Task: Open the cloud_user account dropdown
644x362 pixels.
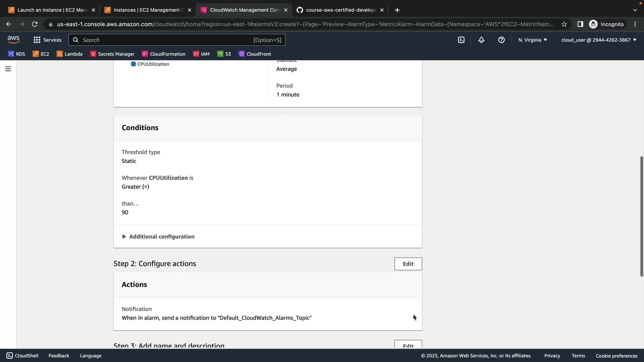Action: (599, 40)
